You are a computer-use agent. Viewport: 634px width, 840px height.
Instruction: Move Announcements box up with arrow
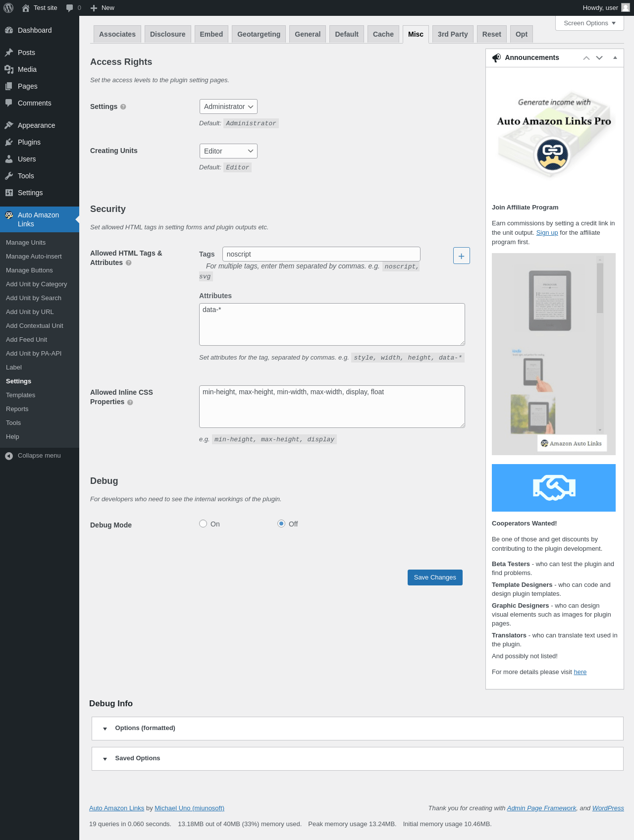pyautogui.click(x=586, y=58)
